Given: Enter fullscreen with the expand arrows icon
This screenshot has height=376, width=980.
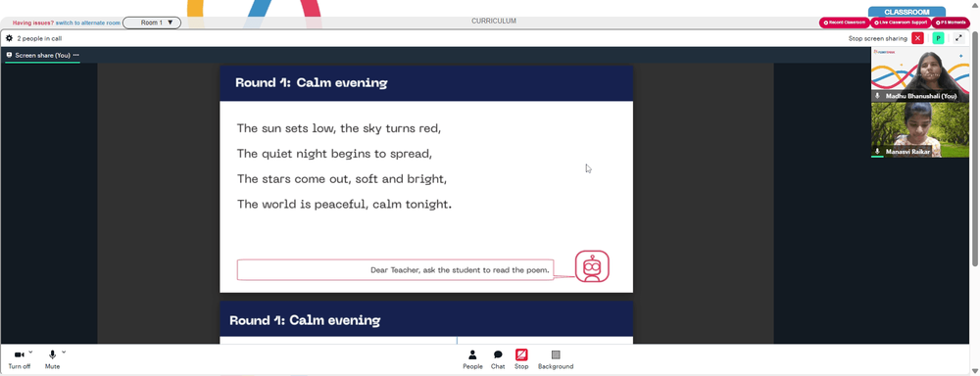Looking at the screenshot, I should point(958,38).
